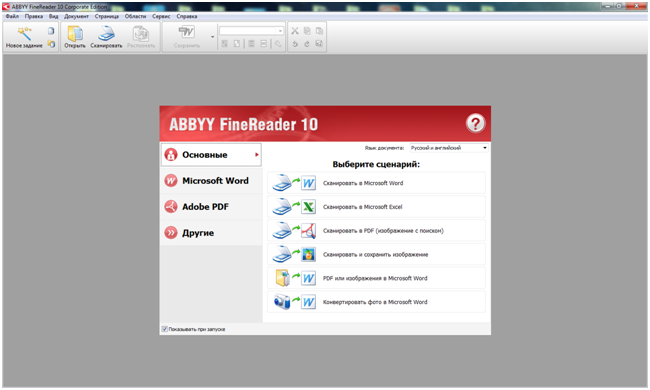Select Сканировать в Microsoft Word scenario
The width and height of the screenshot is (650, 390).
[376, 183]
